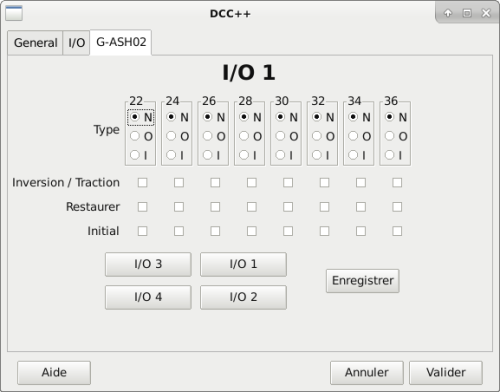Confirm the dialog with Valider
The width and height of the screenshot is (500, 392).
coord(446,372)
